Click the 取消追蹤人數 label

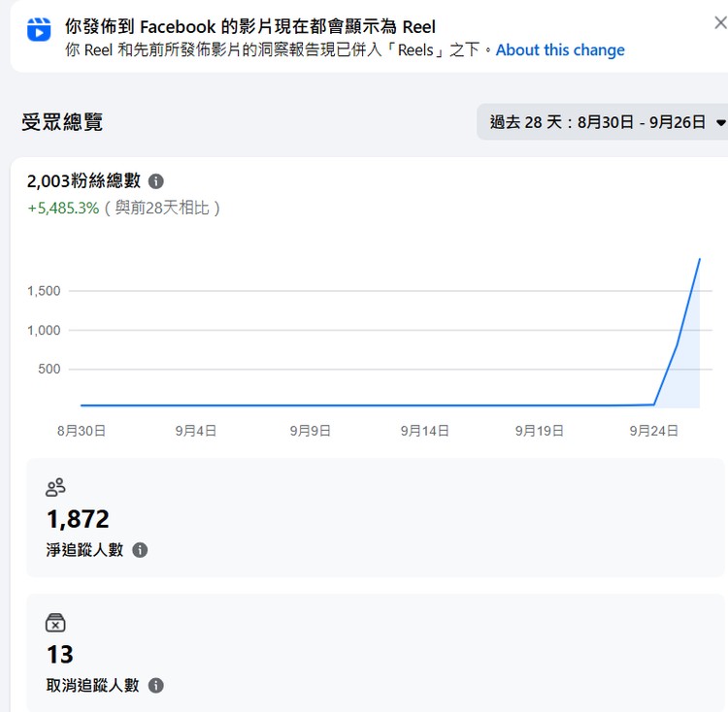pos(92,685)
